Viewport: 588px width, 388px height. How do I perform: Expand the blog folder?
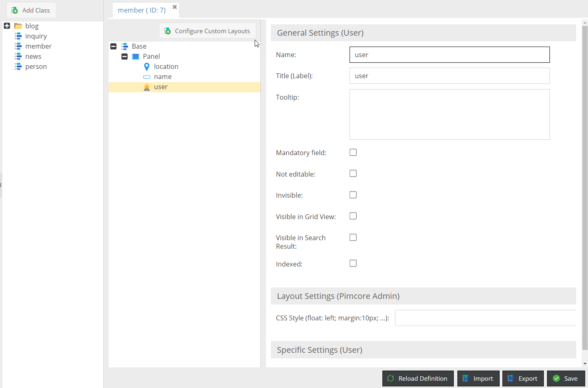pos(7,26)
